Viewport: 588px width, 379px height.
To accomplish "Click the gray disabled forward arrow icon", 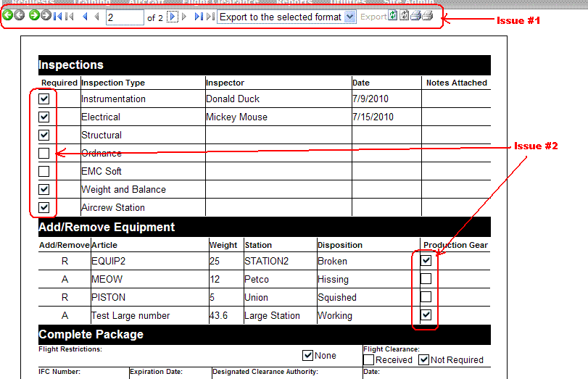I will coord(46,16).
